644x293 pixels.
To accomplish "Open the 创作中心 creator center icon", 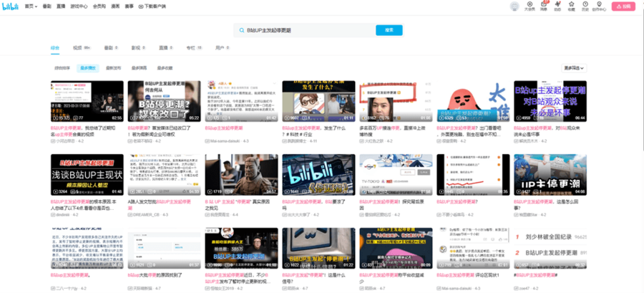I will [x=599, y=6].
